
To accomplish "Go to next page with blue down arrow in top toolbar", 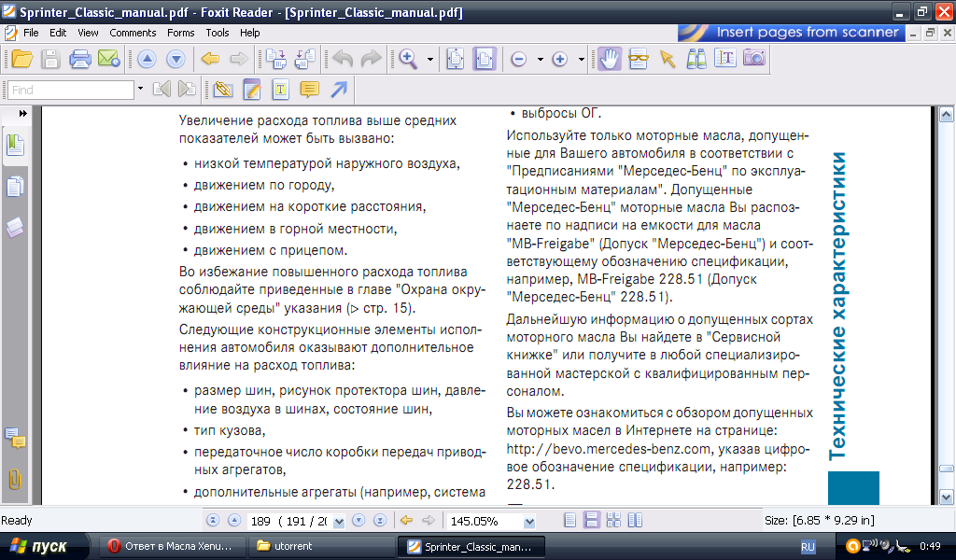I will 176,59.
